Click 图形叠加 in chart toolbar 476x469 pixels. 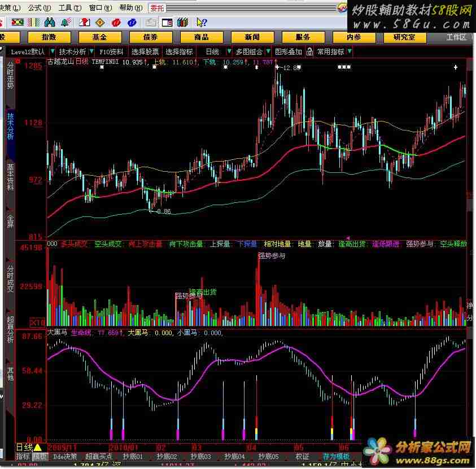(289, 51)
